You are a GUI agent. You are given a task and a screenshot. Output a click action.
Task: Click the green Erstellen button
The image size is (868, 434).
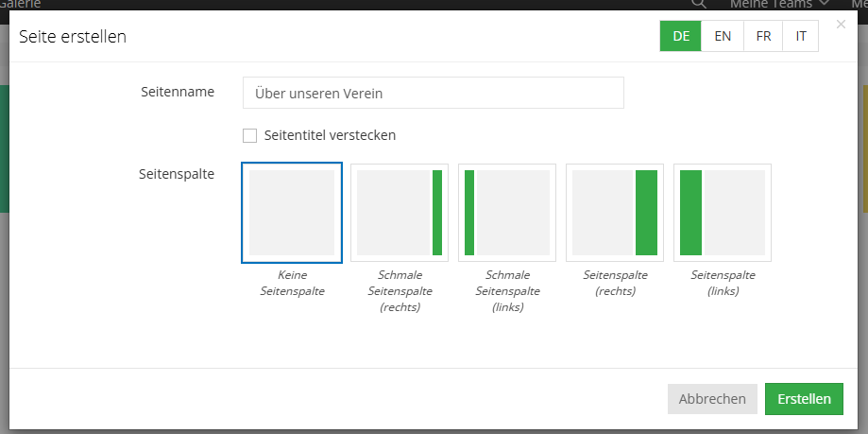click(804, 399)
